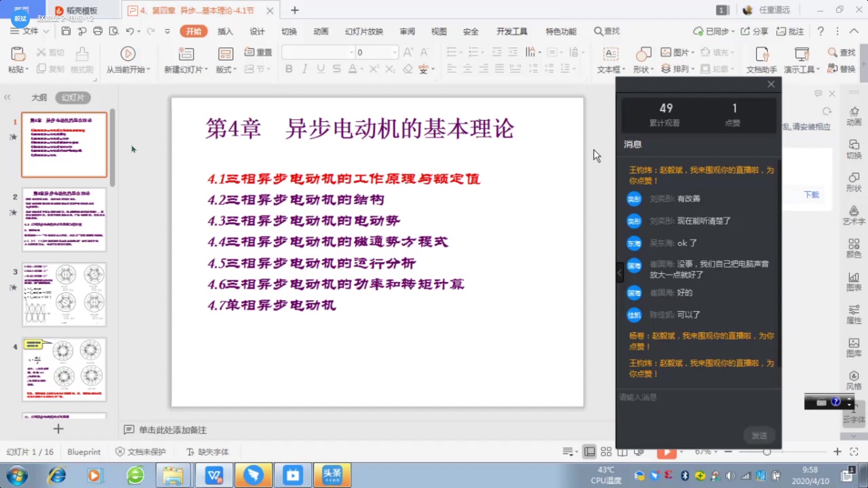Collapse the ribbon with the chevron

[x=854, y=31]
